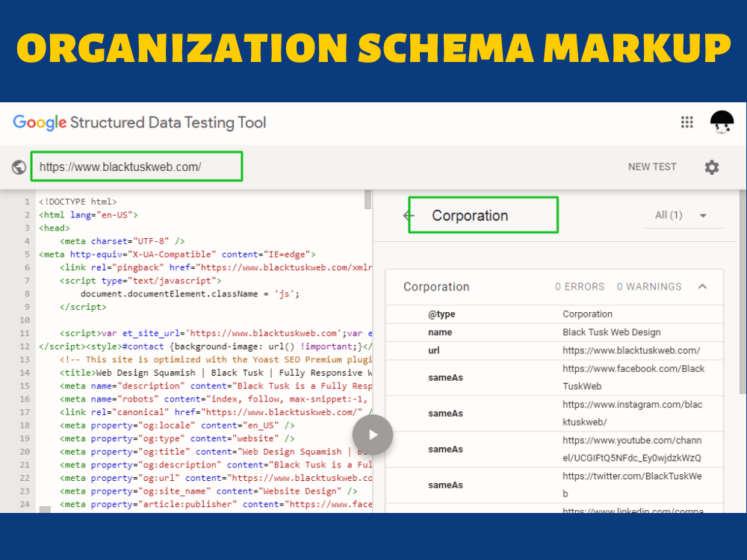Click the back arrow beside Corporation
This screenshot has height=560, width=747.
pos(409,216)
